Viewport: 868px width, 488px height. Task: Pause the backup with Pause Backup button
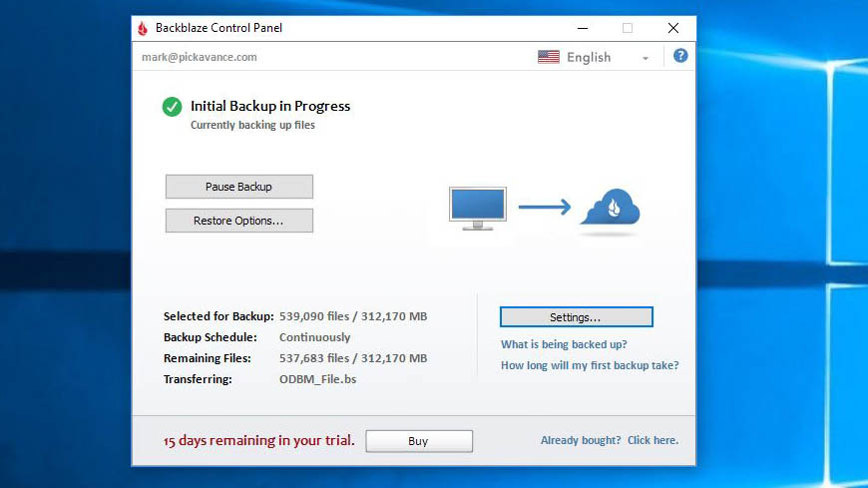tap(239, 187)
